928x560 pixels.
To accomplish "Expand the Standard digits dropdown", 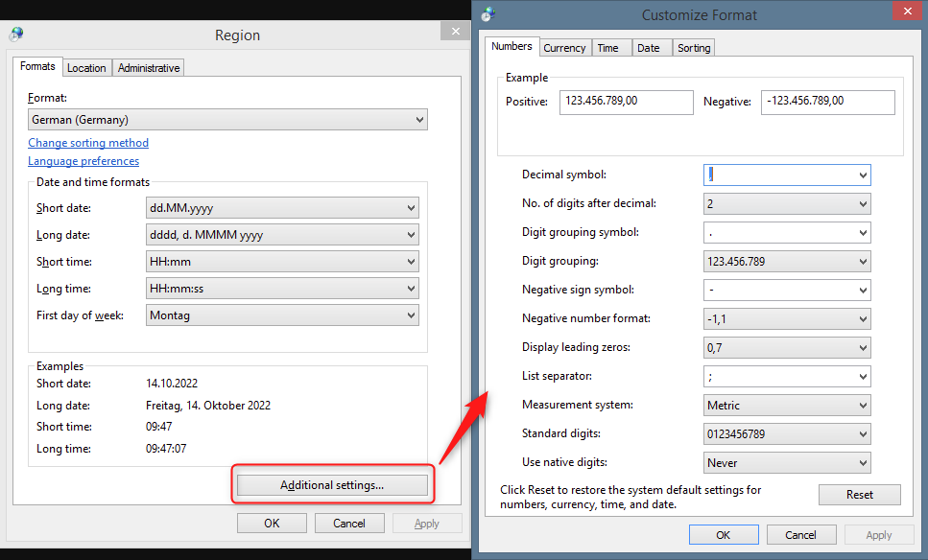I will click(787, 434).
